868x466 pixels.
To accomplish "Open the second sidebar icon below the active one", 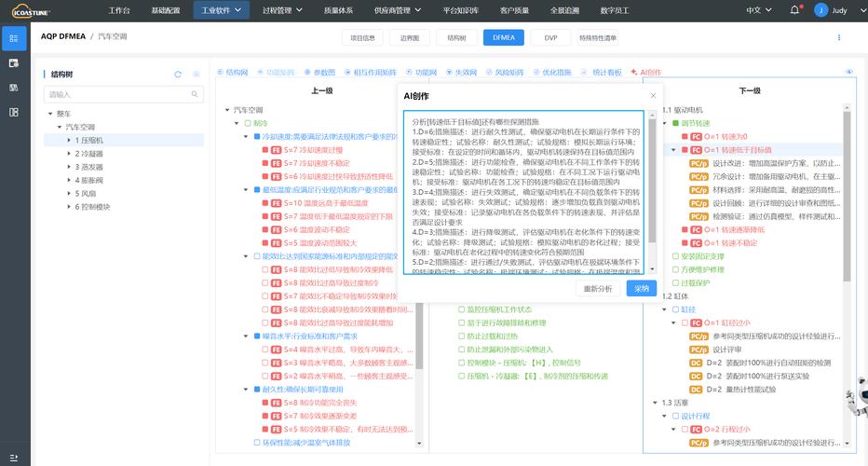I will [14, 63].
